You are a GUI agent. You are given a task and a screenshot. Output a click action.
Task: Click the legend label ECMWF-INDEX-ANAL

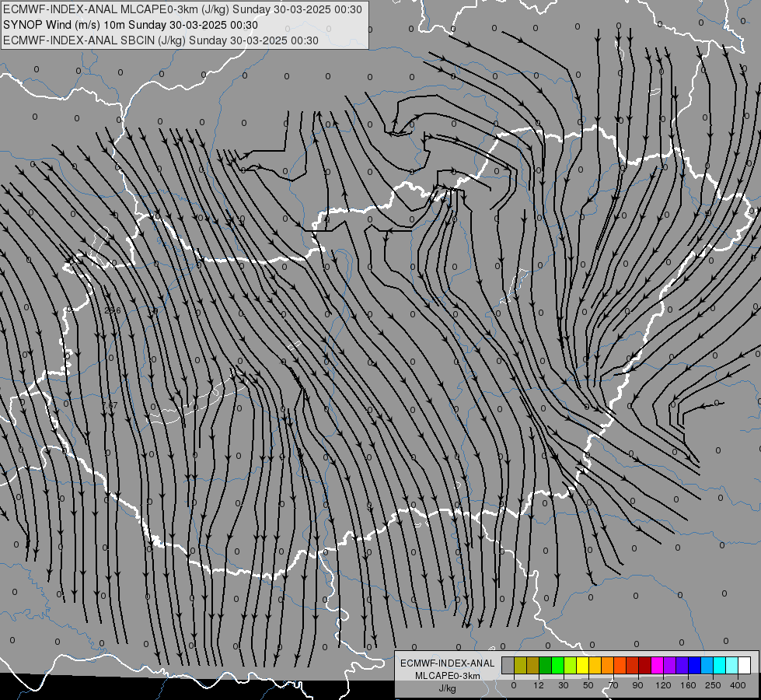pyautogui.click(x=448, y=663)
